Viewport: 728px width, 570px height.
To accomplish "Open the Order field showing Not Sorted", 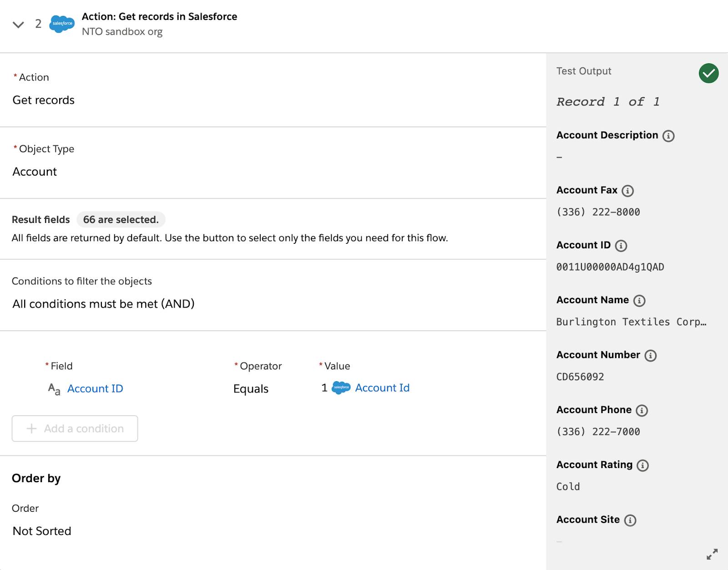I will 42,531.
